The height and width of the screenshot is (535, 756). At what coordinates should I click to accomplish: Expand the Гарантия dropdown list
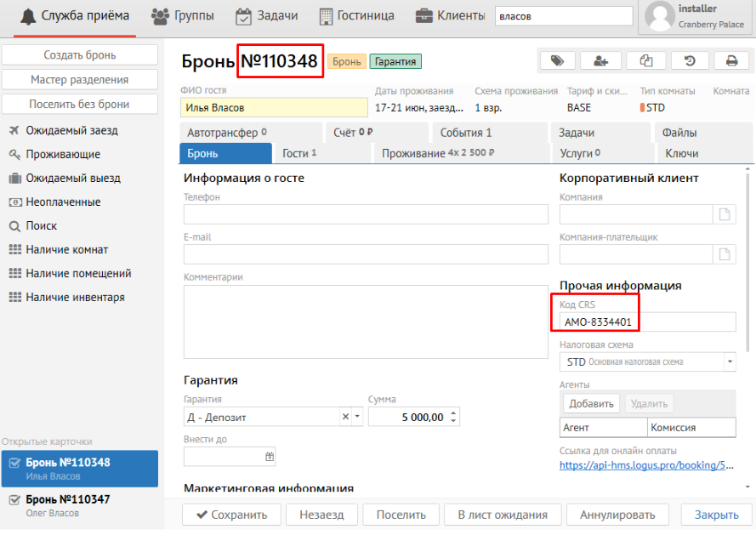pos(357,417)
